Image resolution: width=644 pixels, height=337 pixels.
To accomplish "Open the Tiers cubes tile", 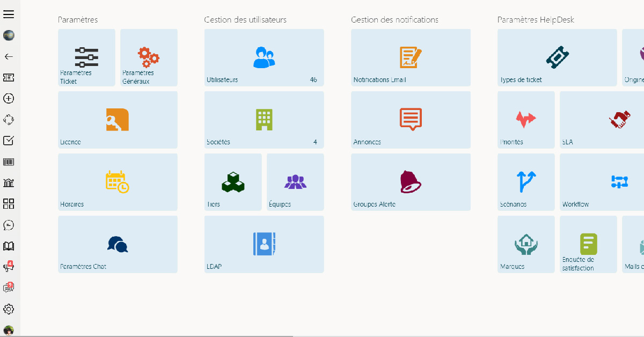I will click(x=233, y=182).
